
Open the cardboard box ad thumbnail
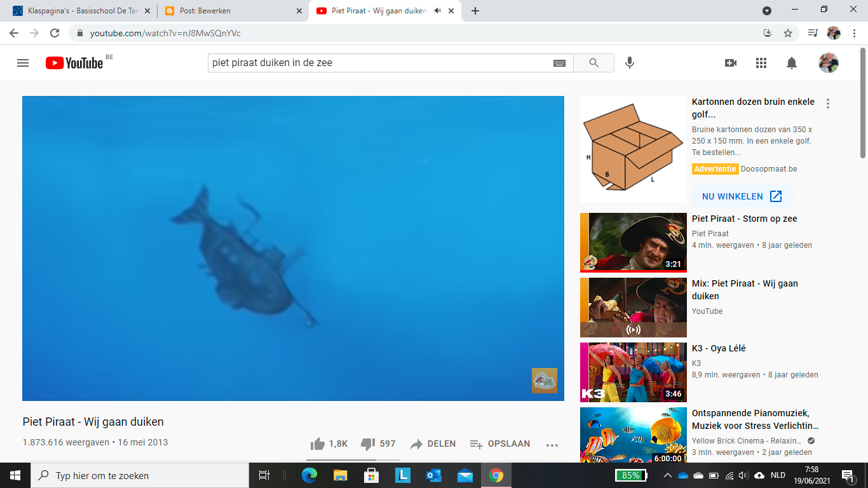[634, 149]
